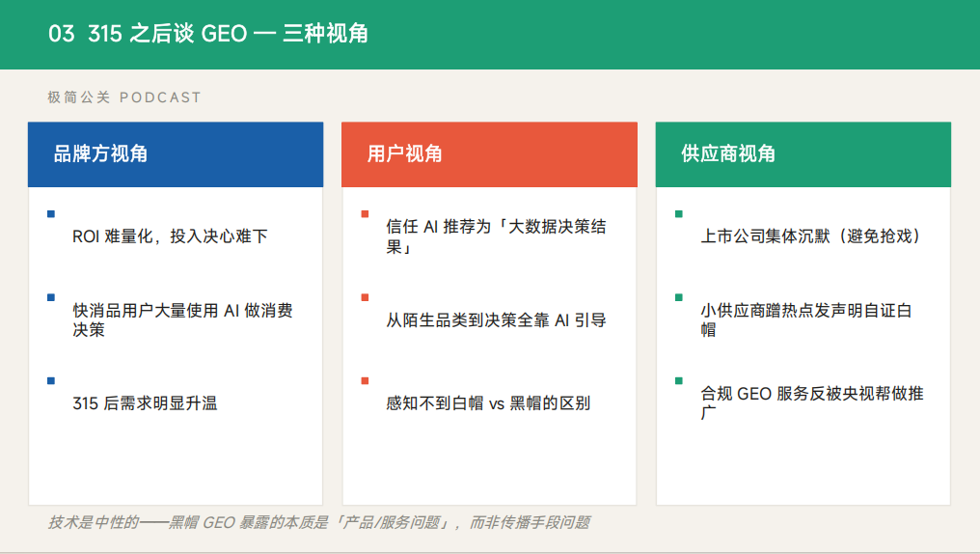This screenshot has height=554, width=980.
Task: Select the text ROI 难量化，投入决心难下
Action: (170, 236)
